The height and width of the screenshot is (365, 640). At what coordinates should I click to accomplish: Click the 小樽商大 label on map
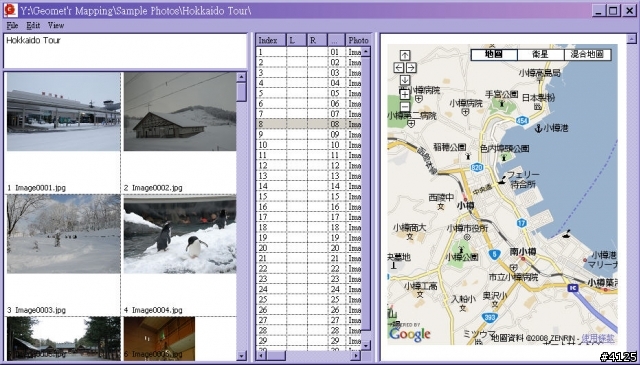click(409, 228)
